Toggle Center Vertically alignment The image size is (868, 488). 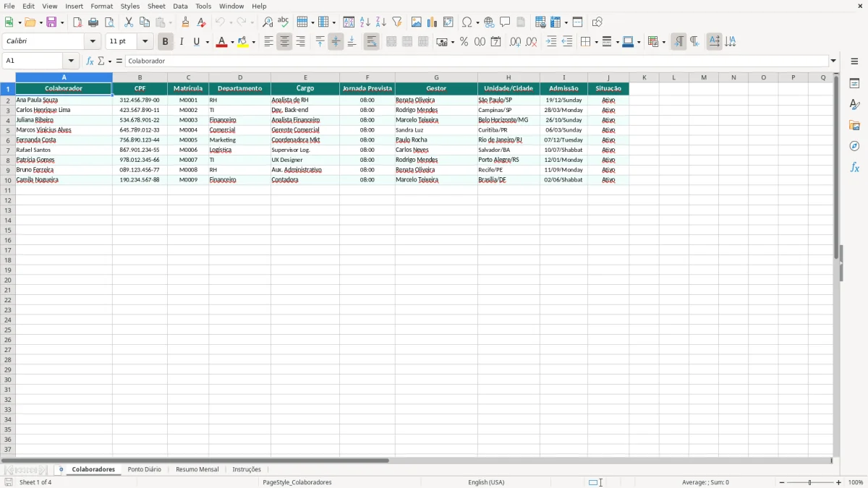336,42
